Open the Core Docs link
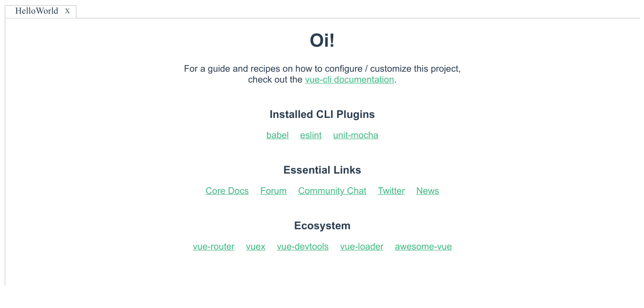The width and height of the screenshot is (644, 308). (x=227, y=191)
